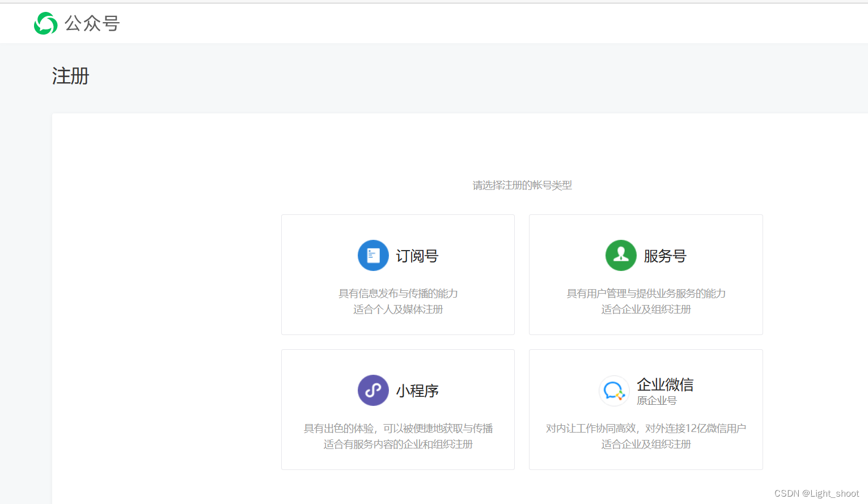Click the green 服务号 person icon
868x504 pixels.
pyautogui.click(x=621, y=256)
